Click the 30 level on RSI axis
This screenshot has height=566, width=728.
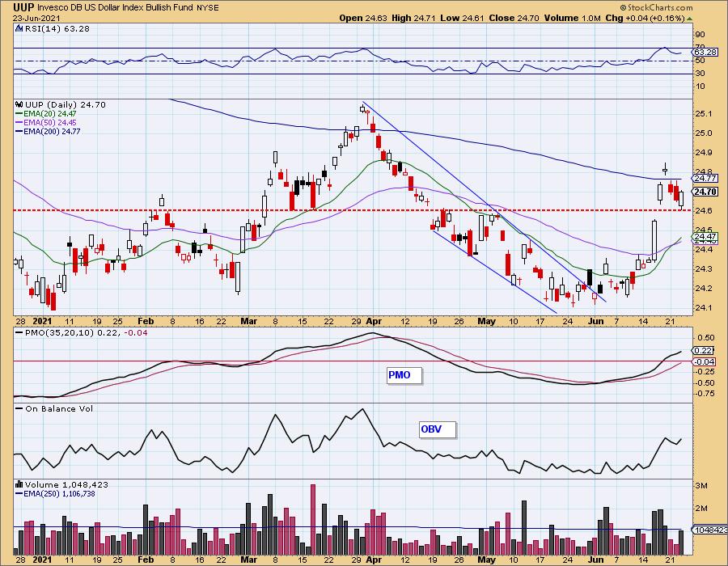pyautogui.click(x=700, y=74)
